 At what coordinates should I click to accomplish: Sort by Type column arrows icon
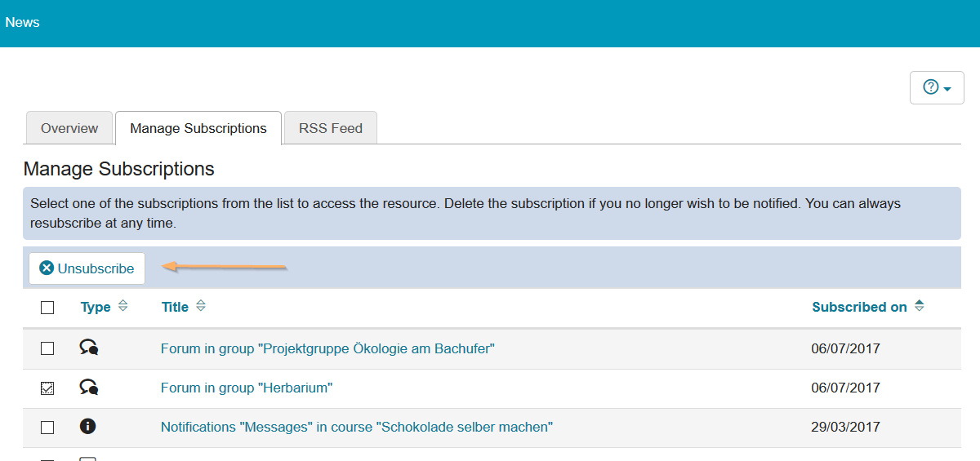point(122,307)
